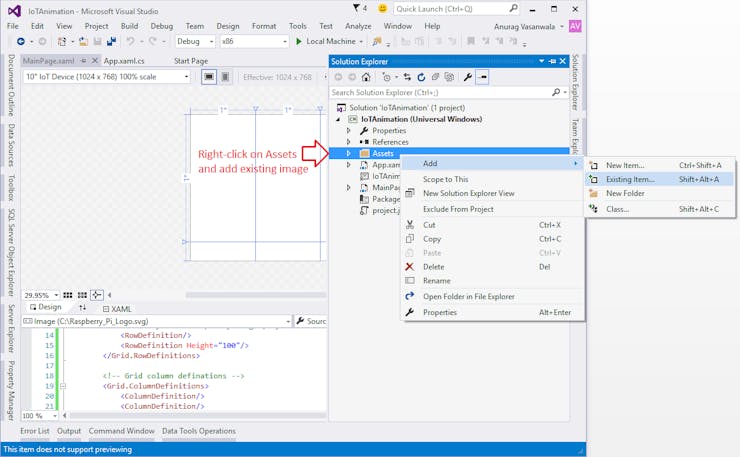
Task: Toggle landscape orientation button in designer
Action: 209,77
